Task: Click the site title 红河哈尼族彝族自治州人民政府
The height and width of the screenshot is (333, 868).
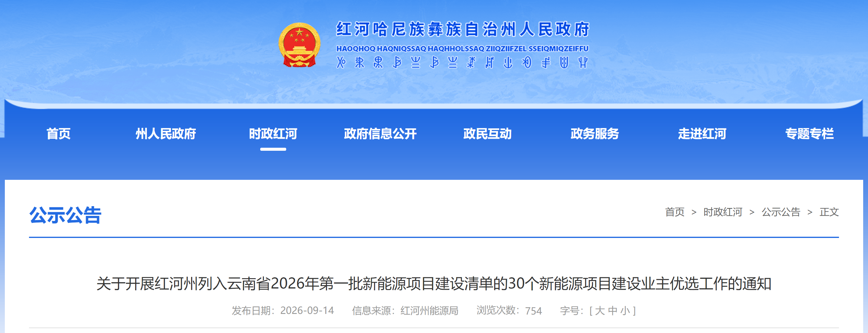Action: (463, 29)
